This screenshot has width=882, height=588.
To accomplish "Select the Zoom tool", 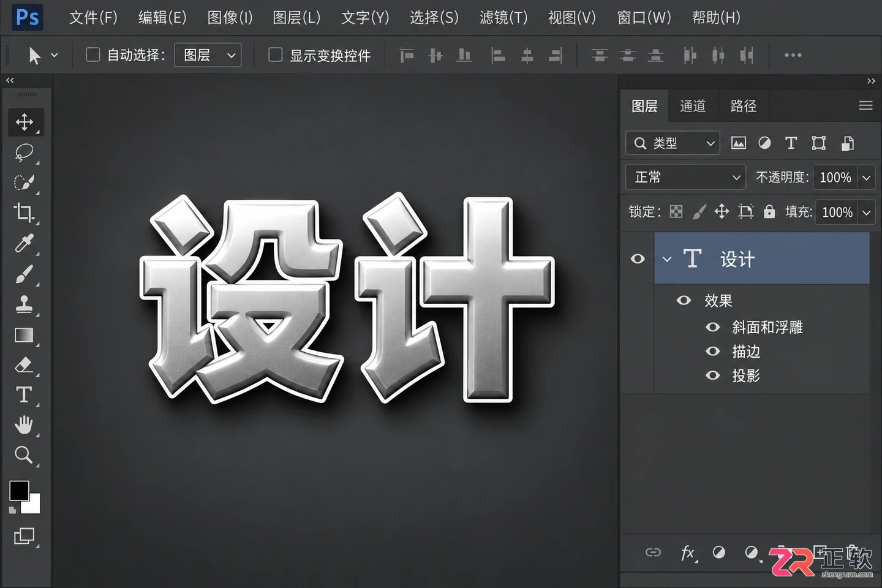I will pos(24,455).
